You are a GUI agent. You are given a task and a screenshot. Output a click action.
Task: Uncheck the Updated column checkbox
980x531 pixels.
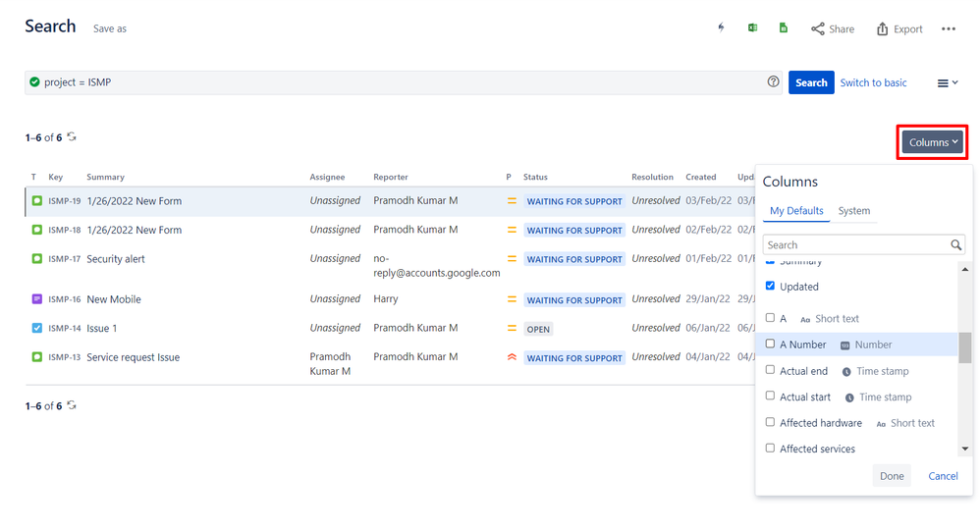(770, 286)
